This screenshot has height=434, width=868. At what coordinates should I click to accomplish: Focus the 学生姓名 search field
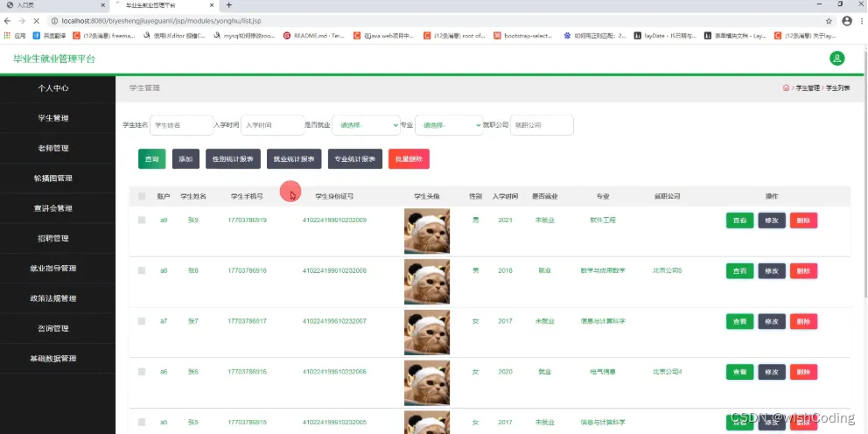point(182,125)
